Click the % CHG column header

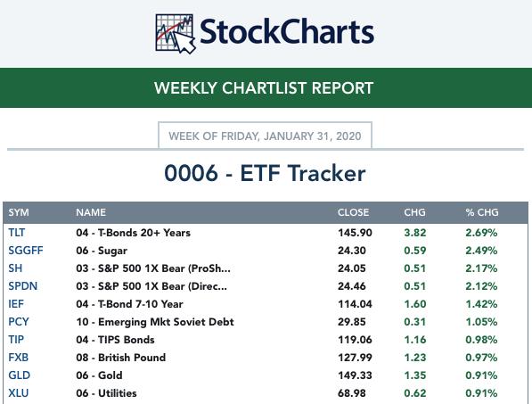click(482, 212)
